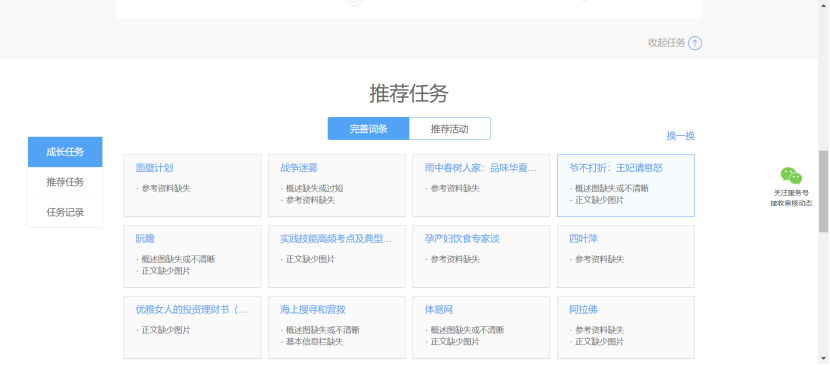Image resolution: width=830 pixels, height=365 pixels.
Task: Open the 四叶萍 entry
Action: pos(583,239)
